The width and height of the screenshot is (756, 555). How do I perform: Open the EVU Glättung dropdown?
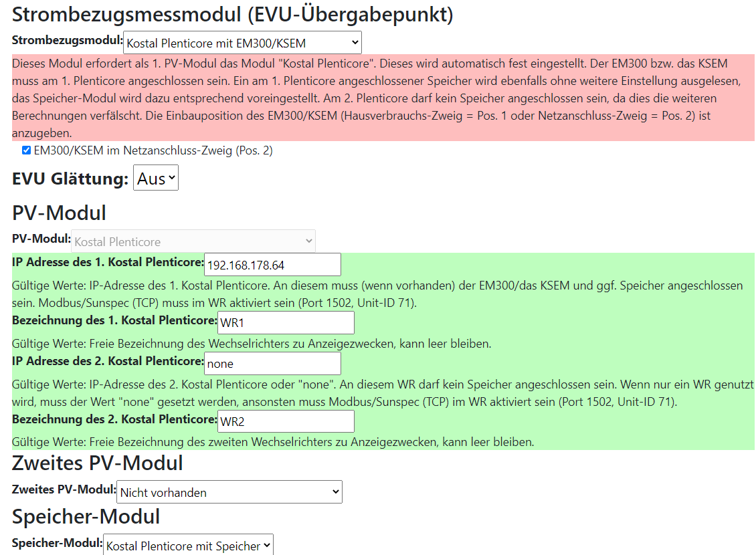coord(156,179)
